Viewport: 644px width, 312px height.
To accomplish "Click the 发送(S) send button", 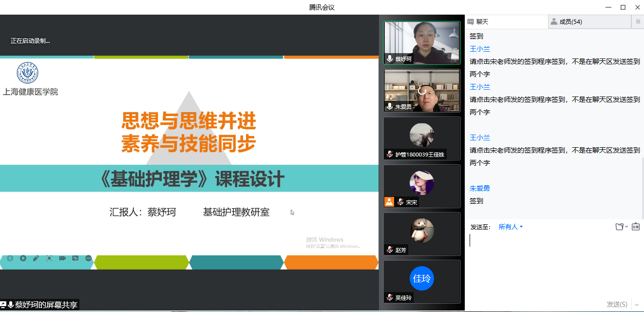I will pos(617,304).
